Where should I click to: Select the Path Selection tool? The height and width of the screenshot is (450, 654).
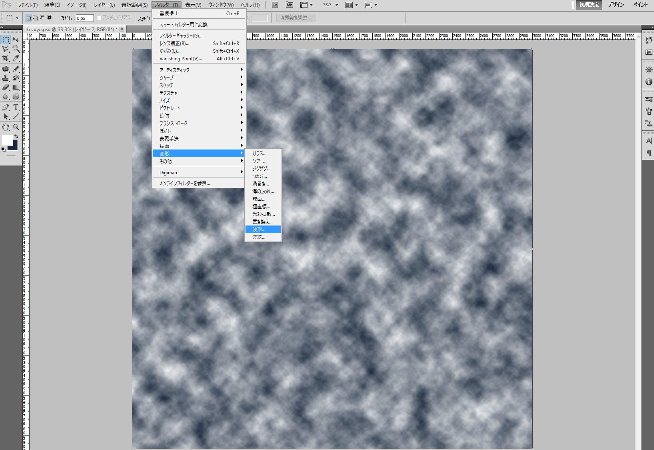[6, 116]
